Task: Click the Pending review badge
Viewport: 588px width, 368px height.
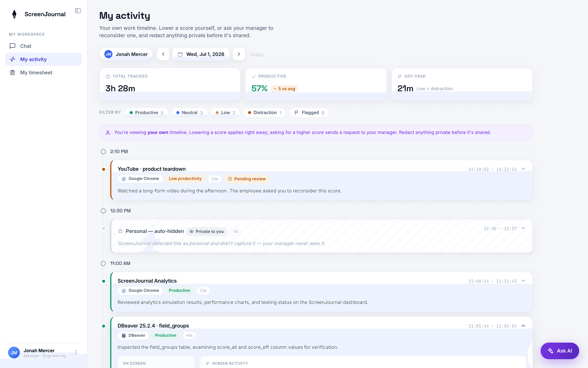Action: pos(247,179)
